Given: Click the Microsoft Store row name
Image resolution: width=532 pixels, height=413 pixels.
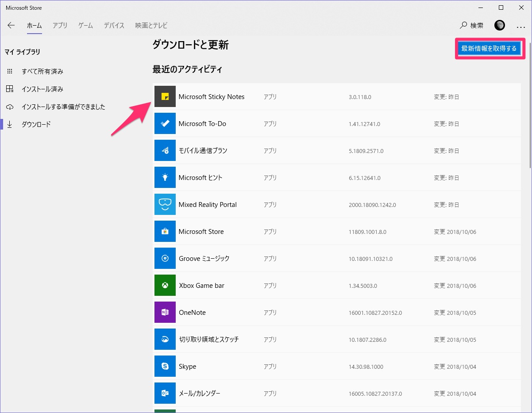Looking at the screenshot, I should (x=201, y=231).
